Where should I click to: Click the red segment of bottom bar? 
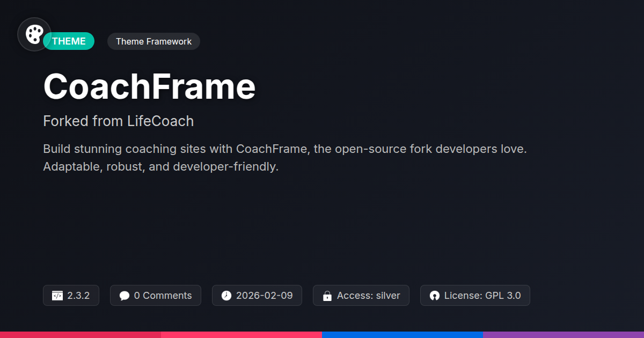tap(80, 334)
